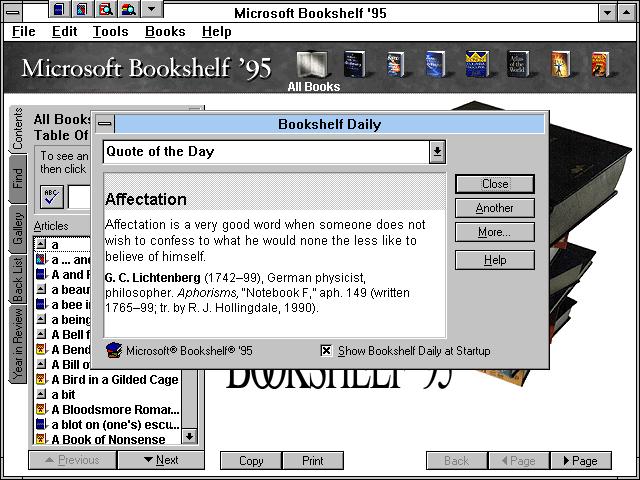Image resolution: width=640 pixels, height=480 pixels.
Task: Click the icon beside "a bit" article
Action: tap(41, 394)
